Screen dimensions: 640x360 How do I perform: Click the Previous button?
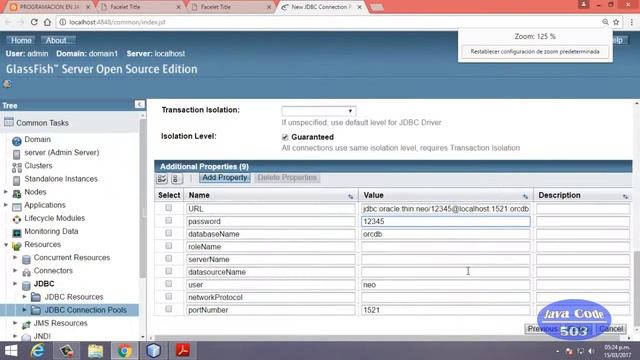click(542, 329)
